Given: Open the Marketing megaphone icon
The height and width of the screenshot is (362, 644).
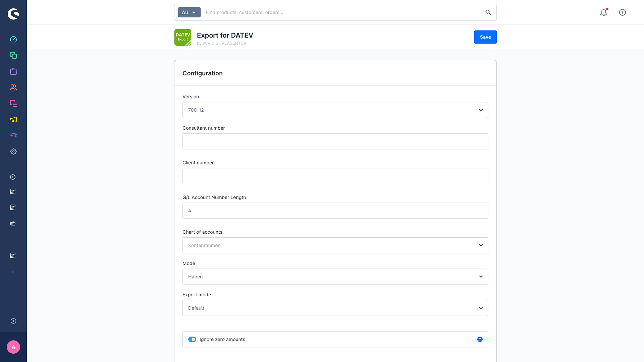Looking at the screenshot, I should click(x=13, y=119).
